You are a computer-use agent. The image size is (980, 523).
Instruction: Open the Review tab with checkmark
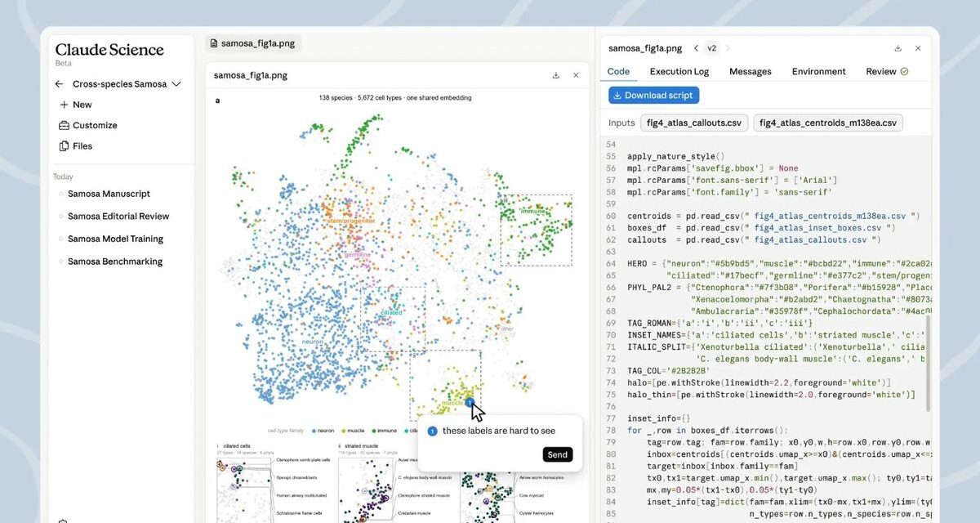[887, 72]
